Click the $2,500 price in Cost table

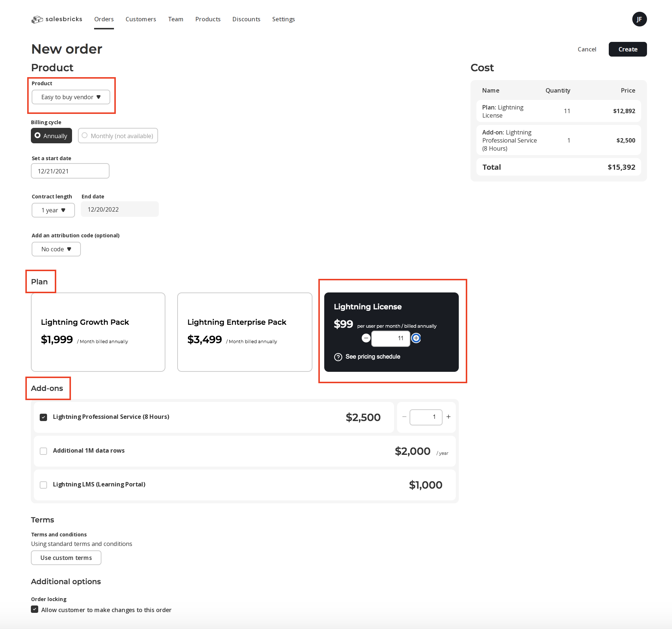pos(626,140)
